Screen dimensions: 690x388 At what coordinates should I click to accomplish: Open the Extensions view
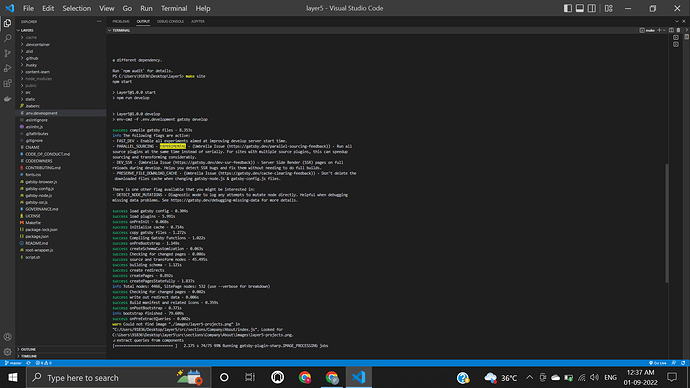click(7, 83)
